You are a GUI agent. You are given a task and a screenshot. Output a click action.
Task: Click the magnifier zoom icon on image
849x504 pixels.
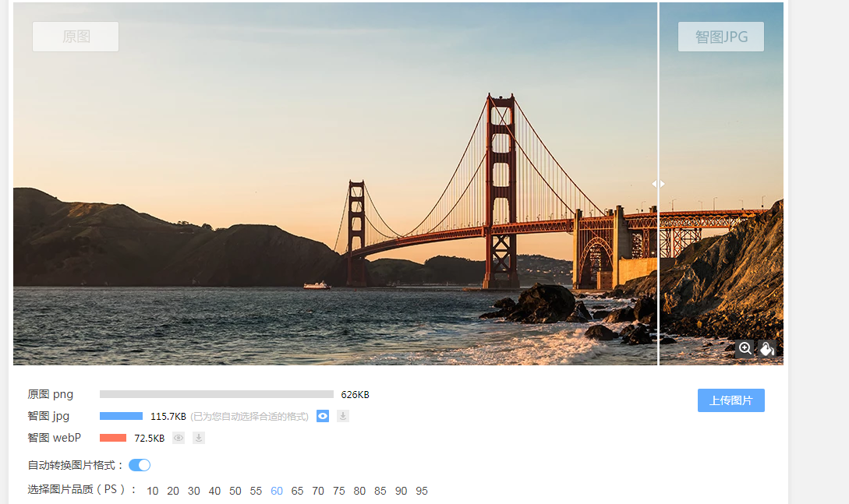click(745, 348)
